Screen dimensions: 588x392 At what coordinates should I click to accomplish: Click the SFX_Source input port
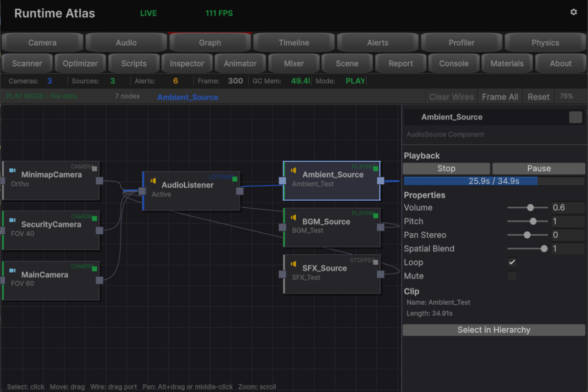[x=282, y=274]
